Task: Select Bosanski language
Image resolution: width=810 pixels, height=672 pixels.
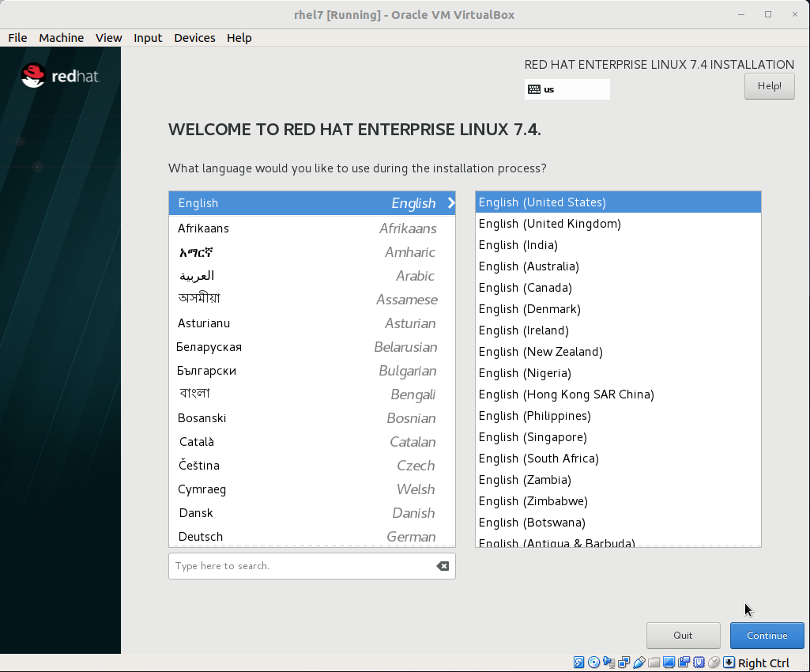Action: 312,418
